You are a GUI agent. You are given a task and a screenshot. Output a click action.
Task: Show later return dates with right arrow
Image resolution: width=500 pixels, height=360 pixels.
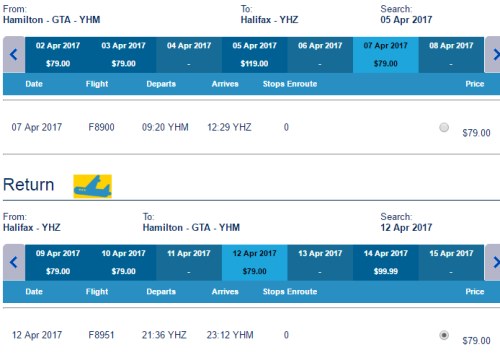[493, 262]
